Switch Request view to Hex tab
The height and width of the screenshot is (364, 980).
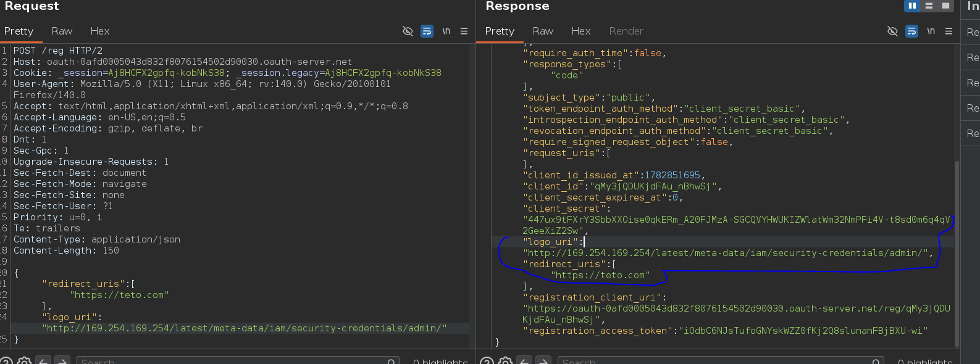click(x=100, y=31)
